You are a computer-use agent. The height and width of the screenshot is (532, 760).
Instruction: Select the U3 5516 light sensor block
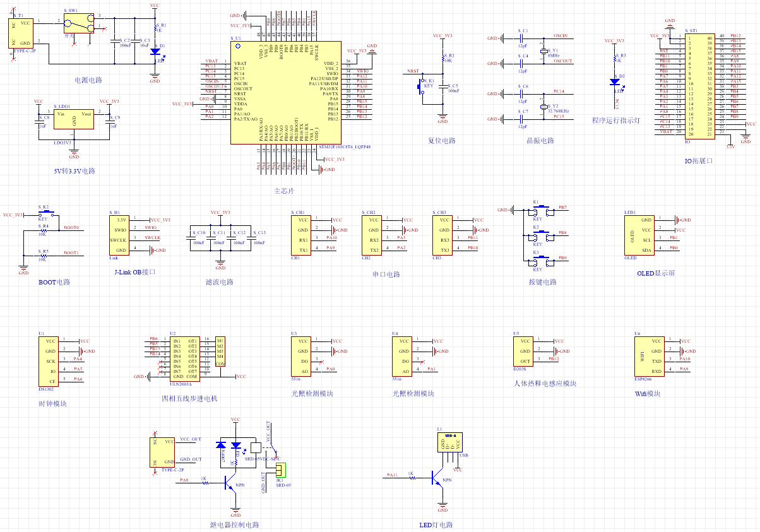coord(302,356)
